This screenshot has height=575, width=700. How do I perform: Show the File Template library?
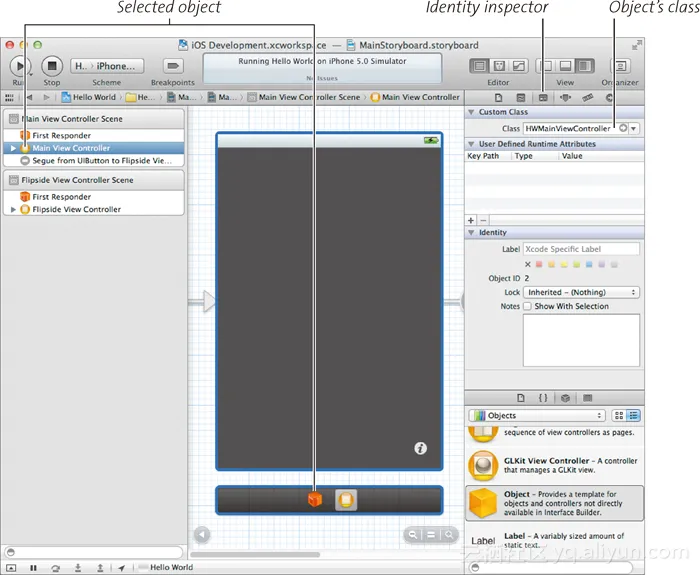click(521, 398)
